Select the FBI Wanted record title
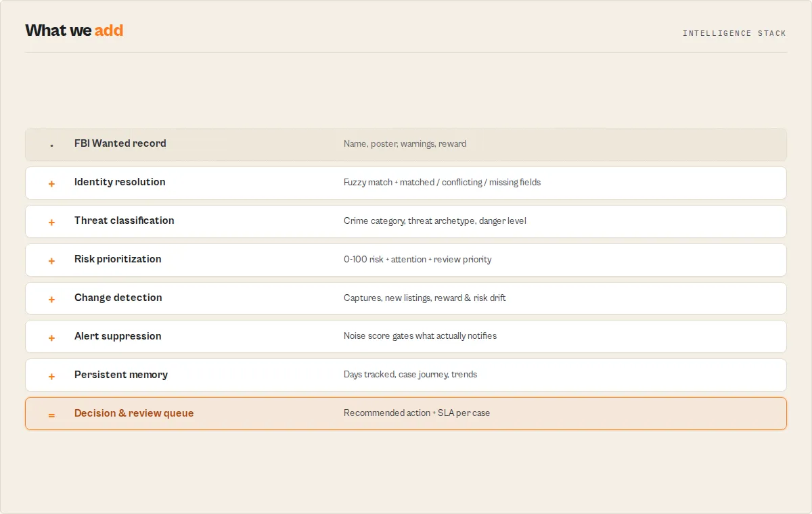 coord(120,143)
